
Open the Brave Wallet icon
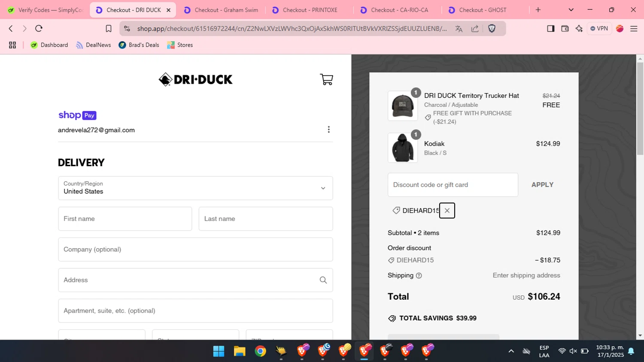click(x=565, y=28)
